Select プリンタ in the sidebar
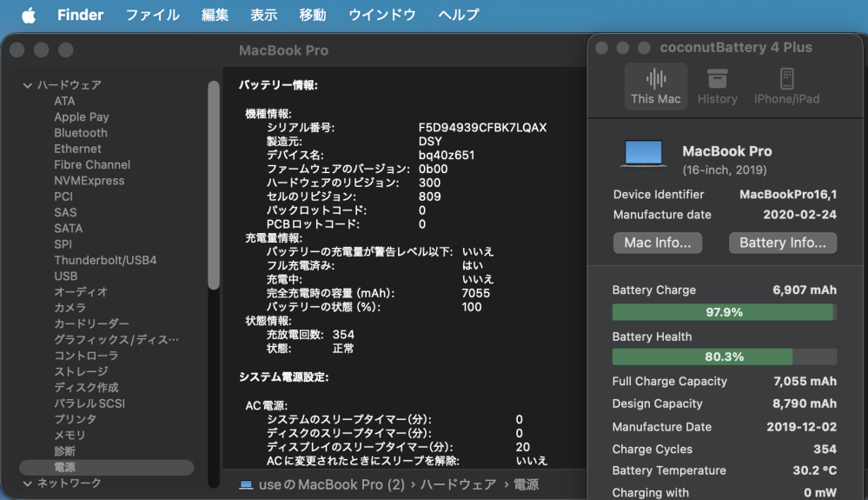The width and height of the screenshot is (868, 500). 76,419
